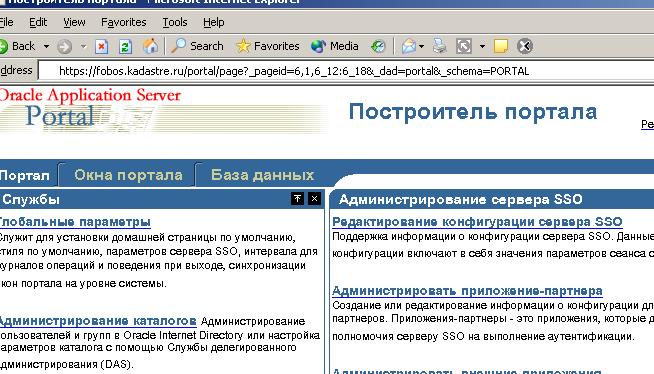654x374 pixels.
Task: Go to the Home page icon
Action: click(150, 46)
